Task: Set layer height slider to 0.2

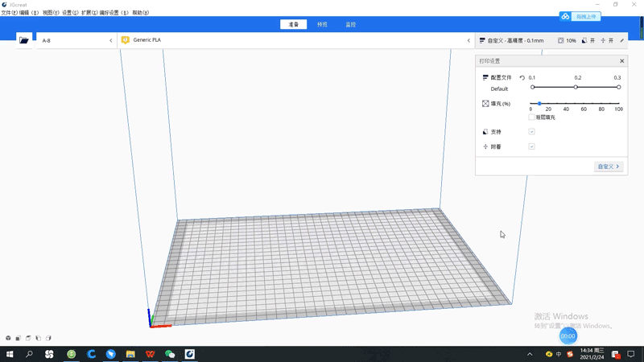Action: (576, 87)
